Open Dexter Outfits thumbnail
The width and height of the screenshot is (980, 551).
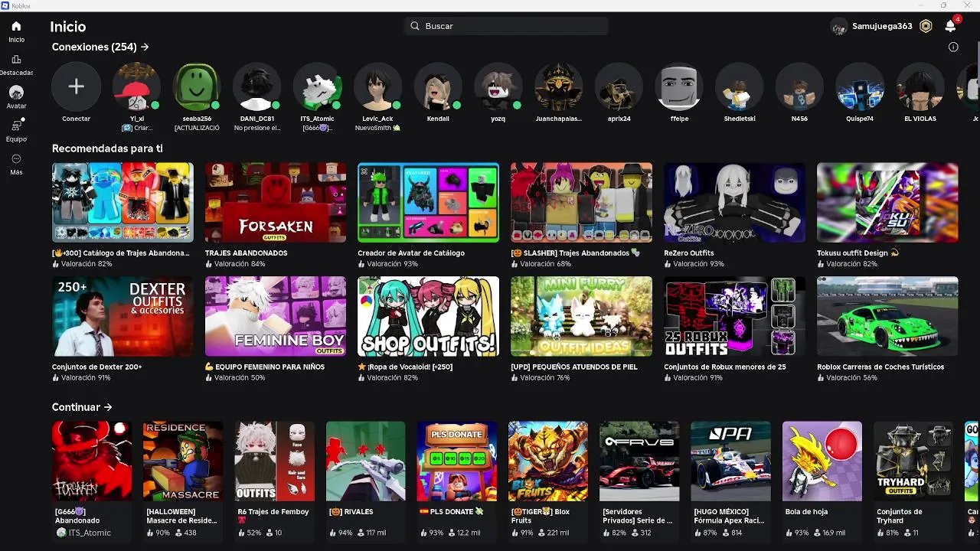click(x=122, y=316)
